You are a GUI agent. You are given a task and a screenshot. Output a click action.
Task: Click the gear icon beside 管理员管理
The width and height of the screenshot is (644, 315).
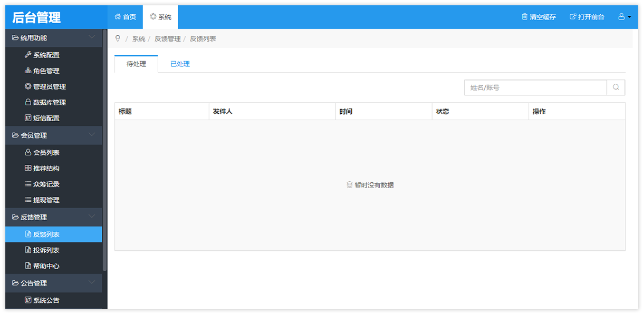click(x=28, y=86)
